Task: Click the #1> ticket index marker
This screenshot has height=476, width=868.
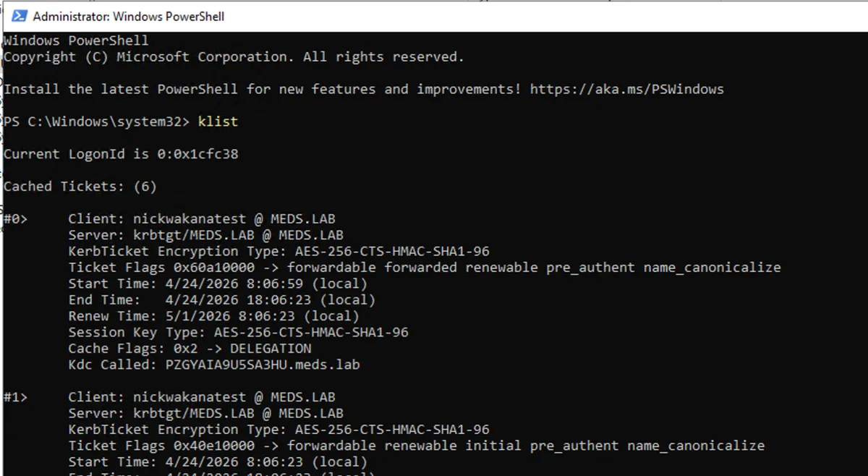Action: pyautogui.click(x=16, y=396)
